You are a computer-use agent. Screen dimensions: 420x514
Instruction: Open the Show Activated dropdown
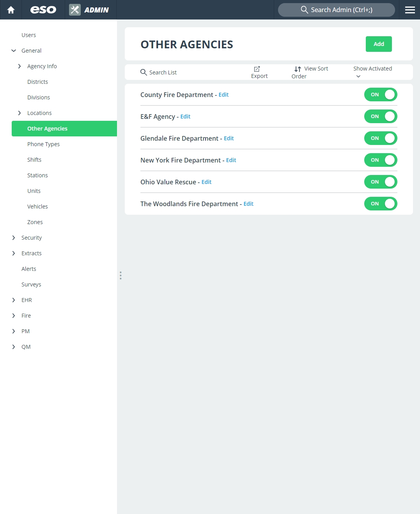[372, 72]
